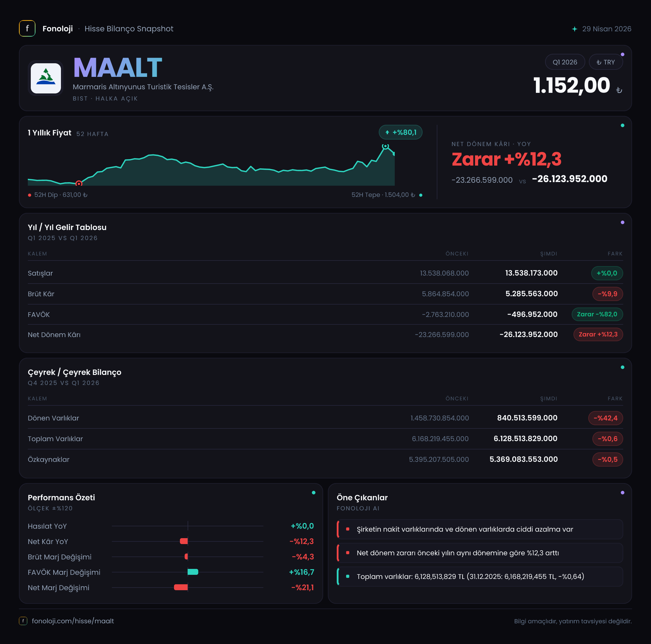Click the FAVÖK previous value -2.763.210.000
The image size is (651, 644).
pos(445,314)
